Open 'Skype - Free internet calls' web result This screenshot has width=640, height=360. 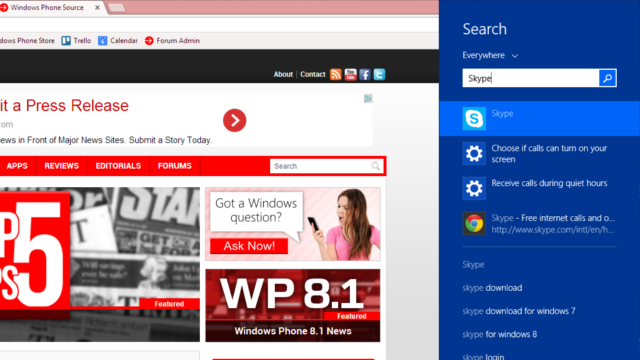539,223
